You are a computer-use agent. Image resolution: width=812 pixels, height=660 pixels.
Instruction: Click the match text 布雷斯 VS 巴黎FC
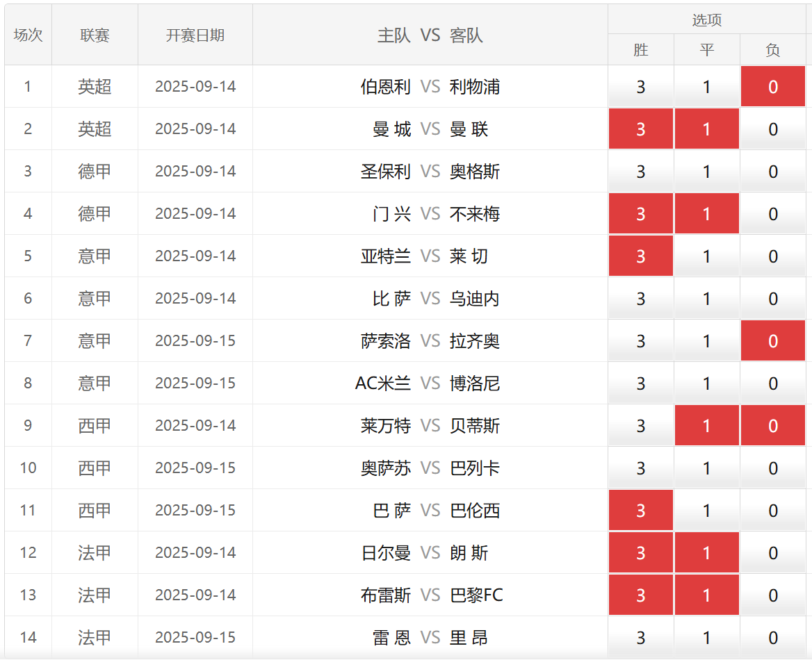click(x=432, y=596)
